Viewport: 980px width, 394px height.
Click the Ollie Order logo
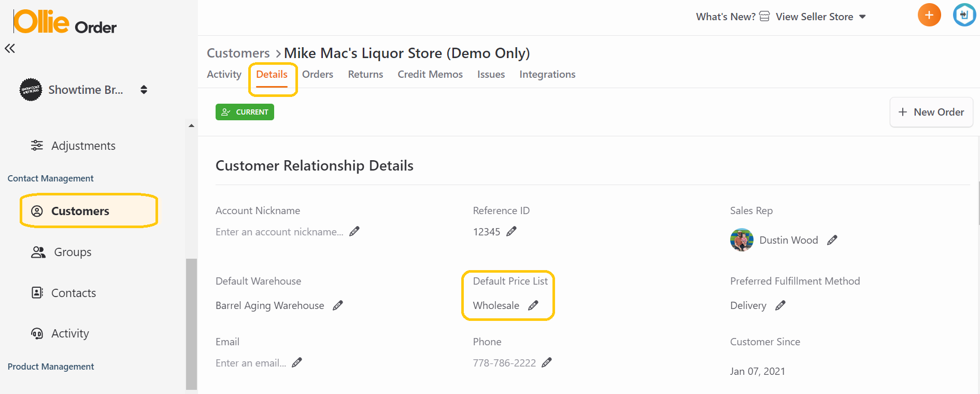coord(65,22)
